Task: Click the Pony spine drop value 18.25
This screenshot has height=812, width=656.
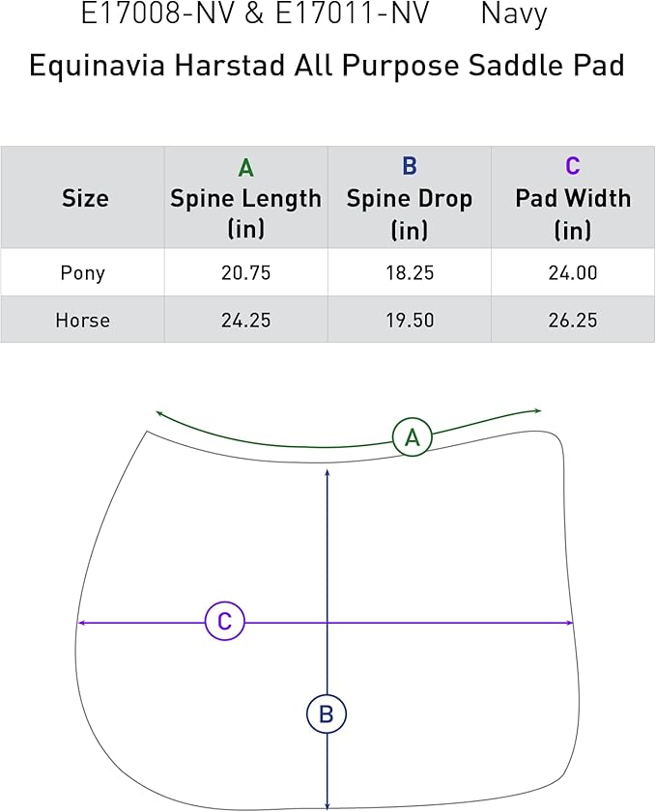Action: (410, 273)
